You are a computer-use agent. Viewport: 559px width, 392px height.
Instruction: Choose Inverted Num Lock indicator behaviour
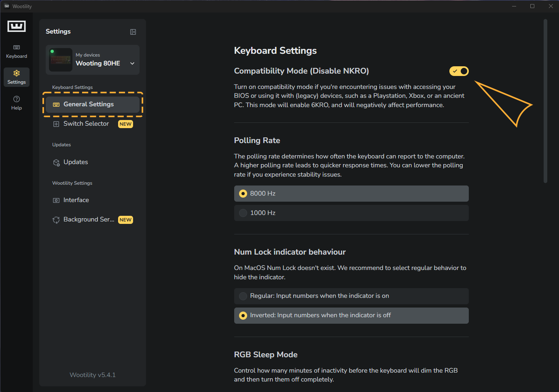click(351, 316)
